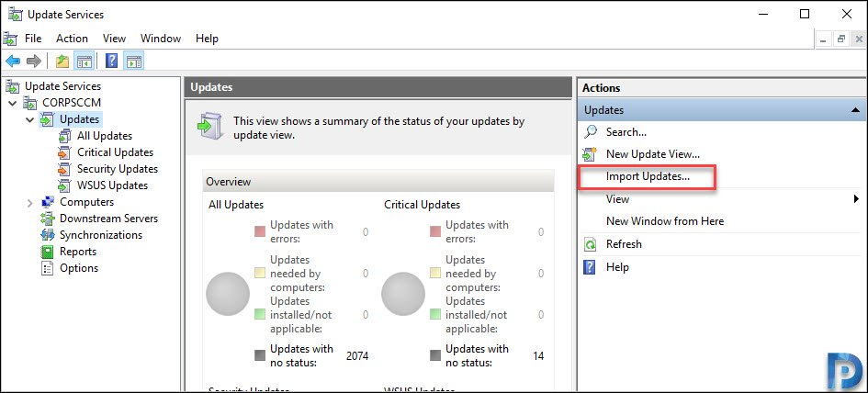Maximize the Update Services window
This screenshot has height=393, width=868.
805,15
